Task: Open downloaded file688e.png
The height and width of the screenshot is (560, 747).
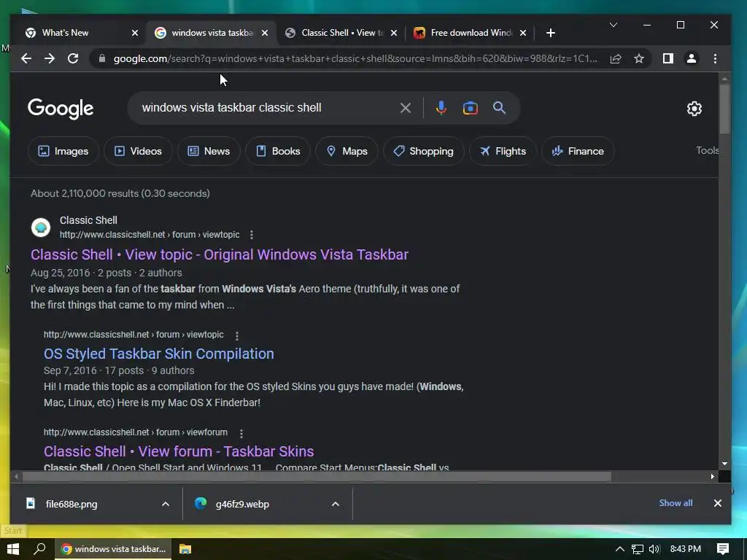Action: pos(71,504)
